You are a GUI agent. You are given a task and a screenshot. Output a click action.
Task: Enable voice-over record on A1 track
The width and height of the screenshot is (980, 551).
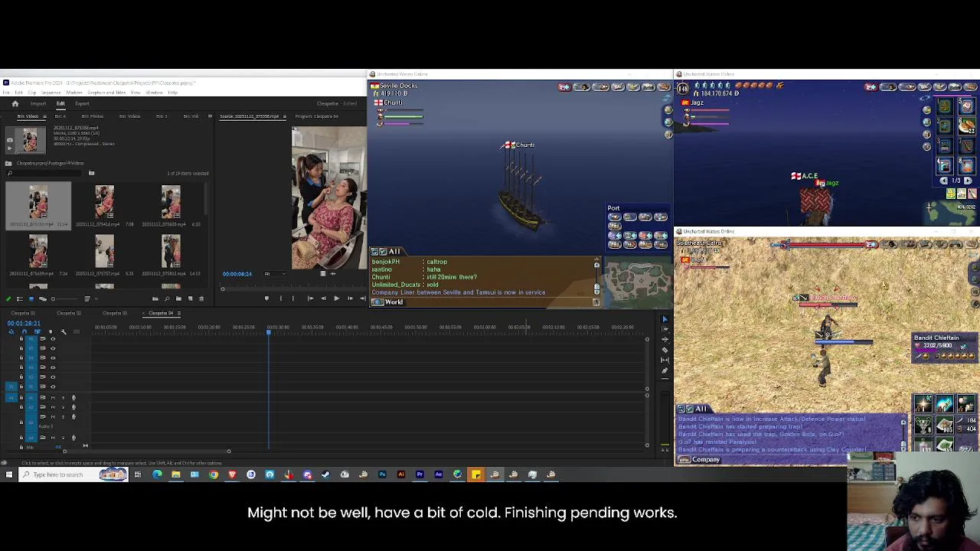73,397
